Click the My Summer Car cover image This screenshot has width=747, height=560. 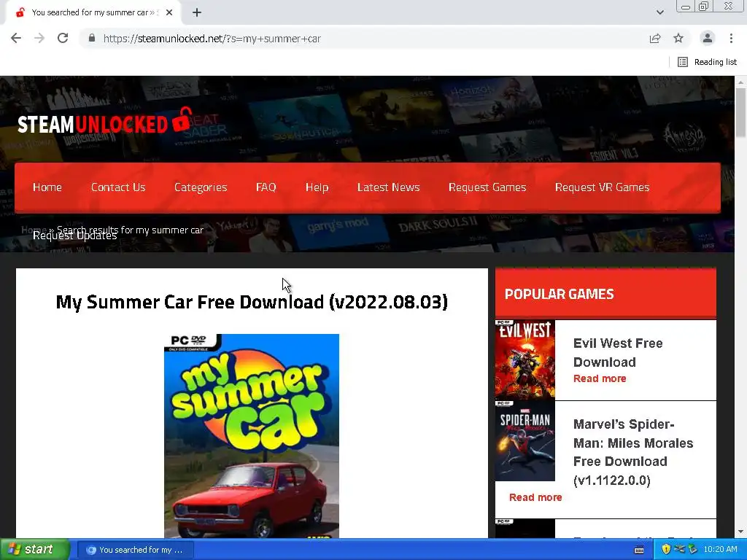click(x=252, y=436)
